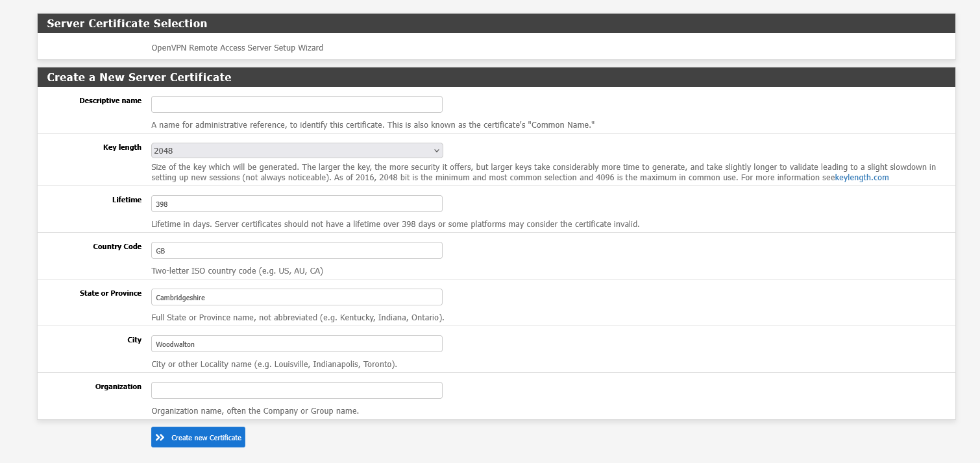Click the Create a New Server Certificate header
Image resolution: width=980 pixels, height=463 pixels.
point(139,77)
